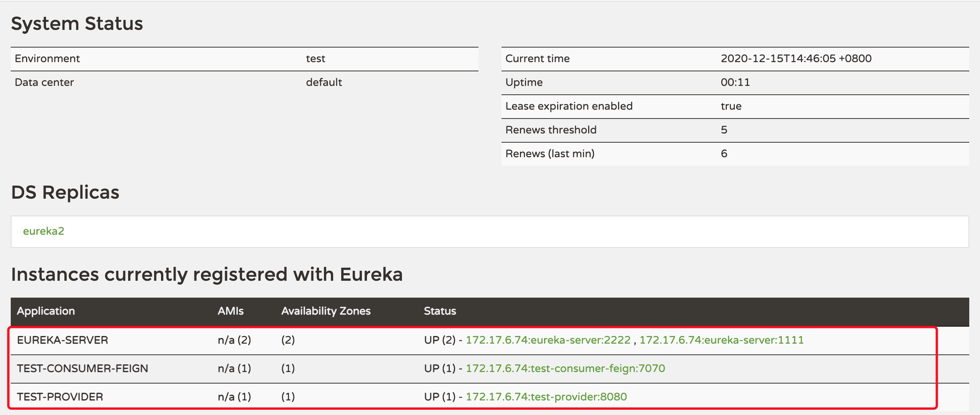Click the Availability Zones column header
Screen dimensions: 980x415
[x=326, y=311]
